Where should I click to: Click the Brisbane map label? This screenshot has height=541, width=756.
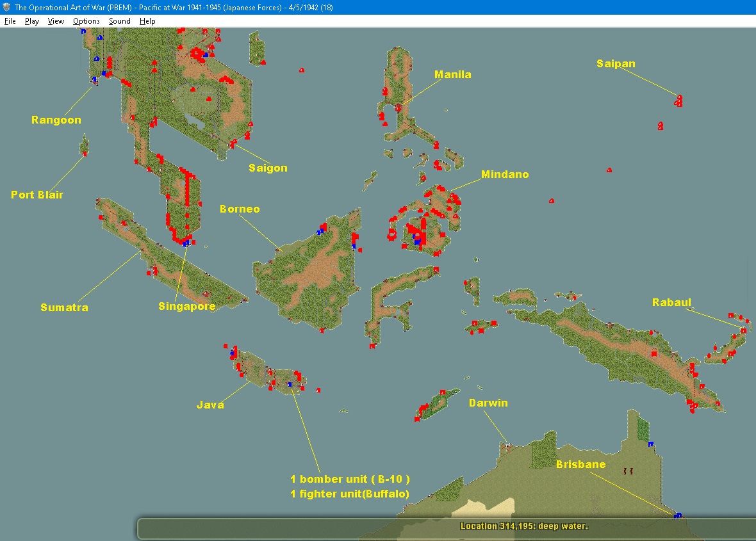pos(580,464)
